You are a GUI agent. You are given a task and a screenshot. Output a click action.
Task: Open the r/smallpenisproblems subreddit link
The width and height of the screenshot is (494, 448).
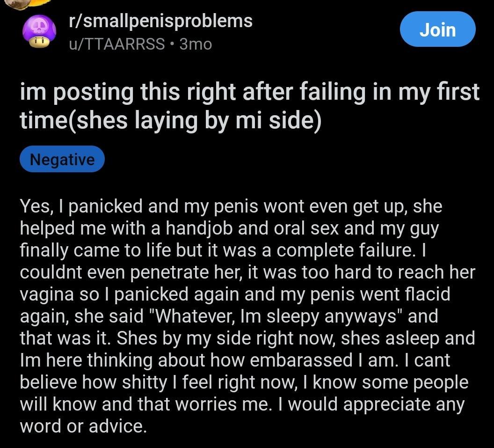pos(160,21)
